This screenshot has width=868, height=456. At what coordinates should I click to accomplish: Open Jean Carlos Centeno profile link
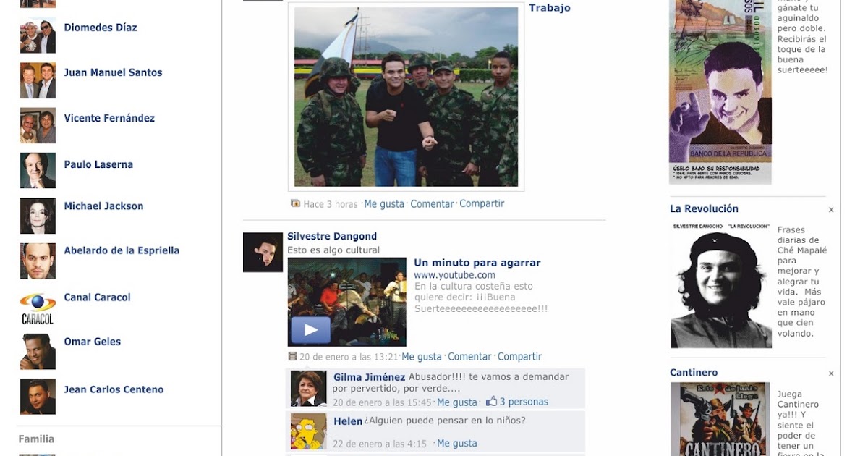coord(114,389)
